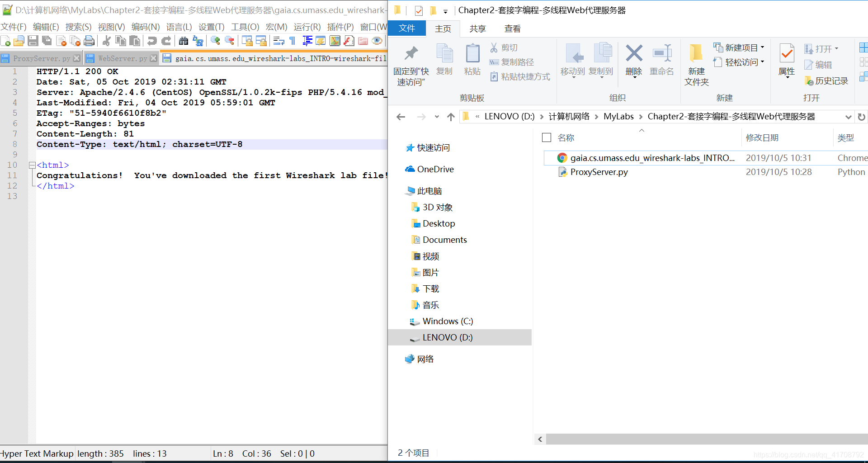
Task: Toggle show all characters pilcrow icon
Action: coord(292,41)
